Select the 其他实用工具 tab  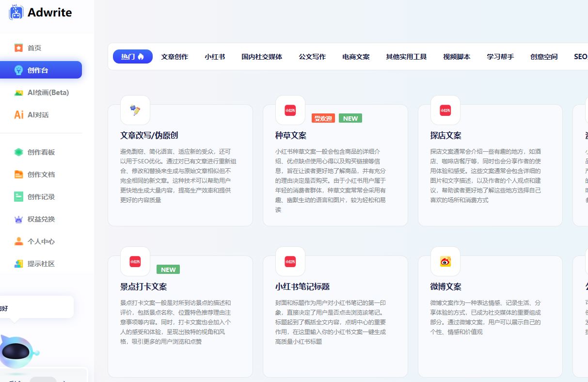point(406,57)
